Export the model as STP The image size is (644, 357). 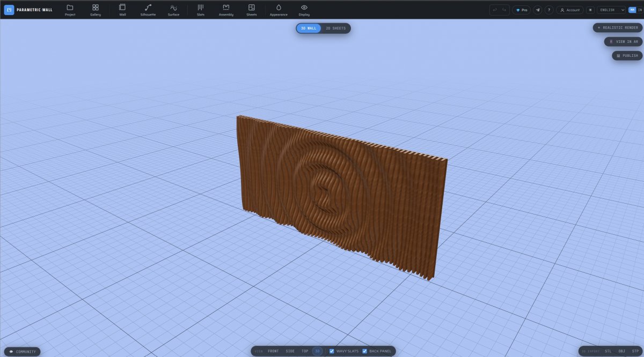point(635,351)
